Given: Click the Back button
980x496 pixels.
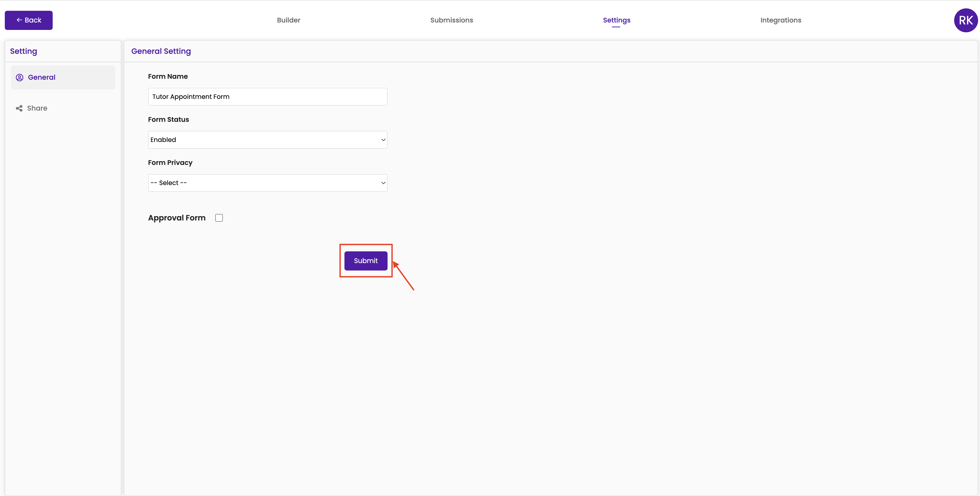Looking at the screenshot, I should tap(28, 20).
